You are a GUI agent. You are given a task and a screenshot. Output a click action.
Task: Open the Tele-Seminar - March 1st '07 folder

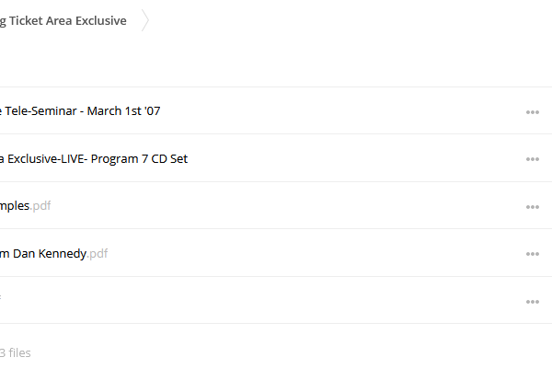click(x=80, y=111)
